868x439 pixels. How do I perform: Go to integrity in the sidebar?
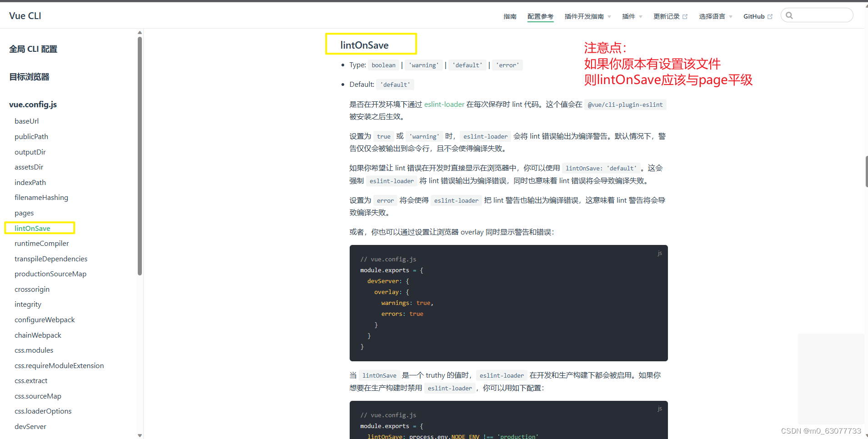(x=28, y=304)
